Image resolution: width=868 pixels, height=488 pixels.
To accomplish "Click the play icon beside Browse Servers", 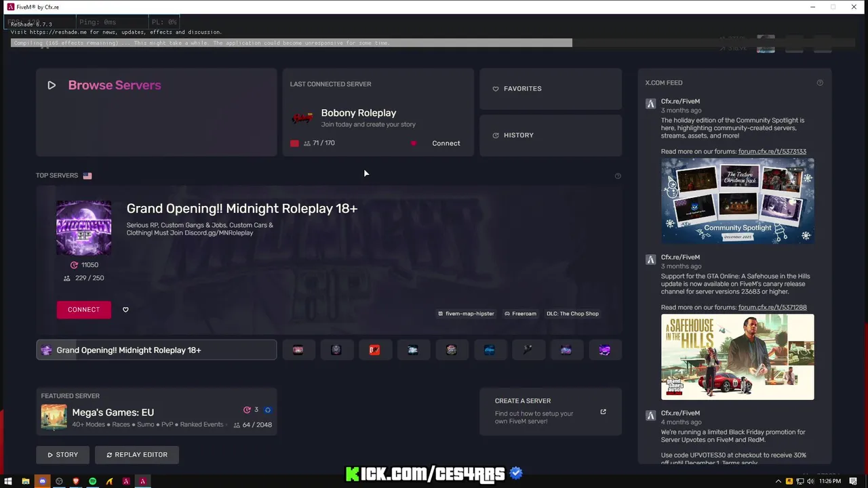I will pos(52,85).
